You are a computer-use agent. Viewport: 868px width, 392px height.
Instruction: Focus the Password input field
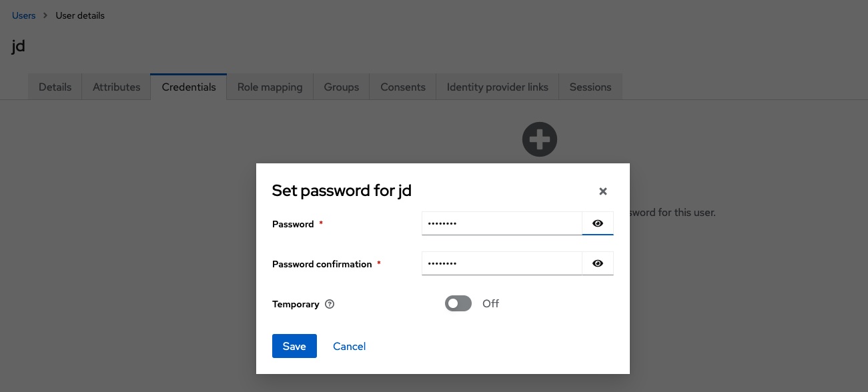(502, 224)
